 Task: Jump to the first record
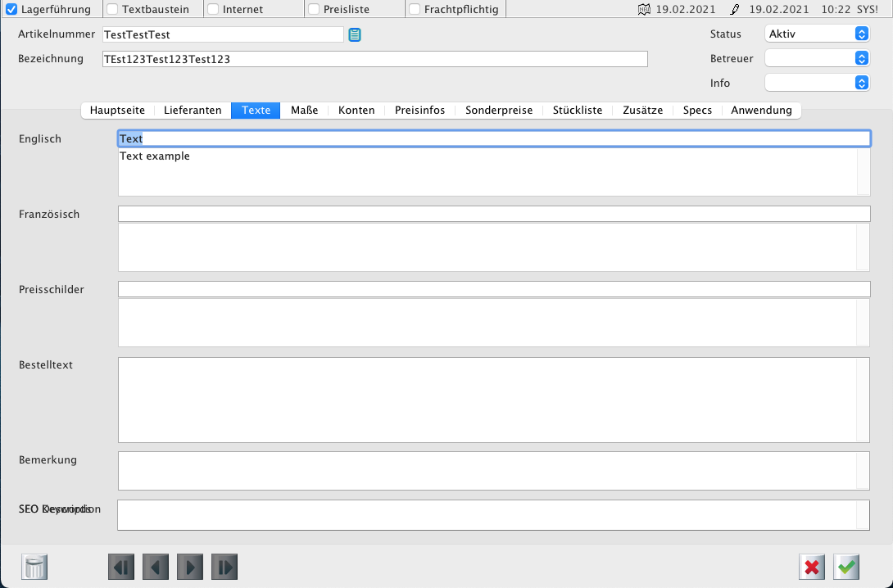click(x=121, y=567)
